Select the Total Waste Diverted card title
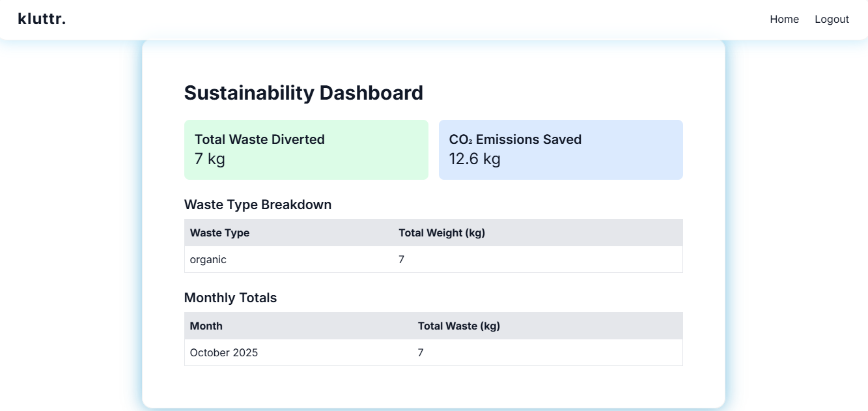This screenshot has height=411, width=868. tap(259, 139)
